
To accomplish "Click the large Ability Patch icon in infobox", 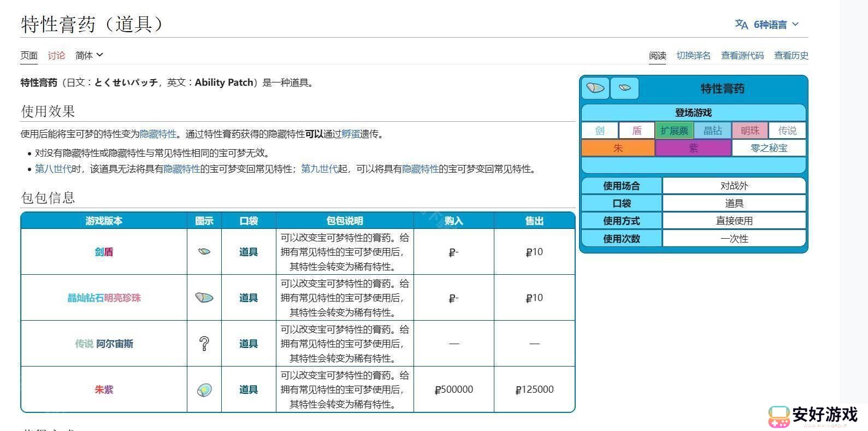I will point(595,88).
